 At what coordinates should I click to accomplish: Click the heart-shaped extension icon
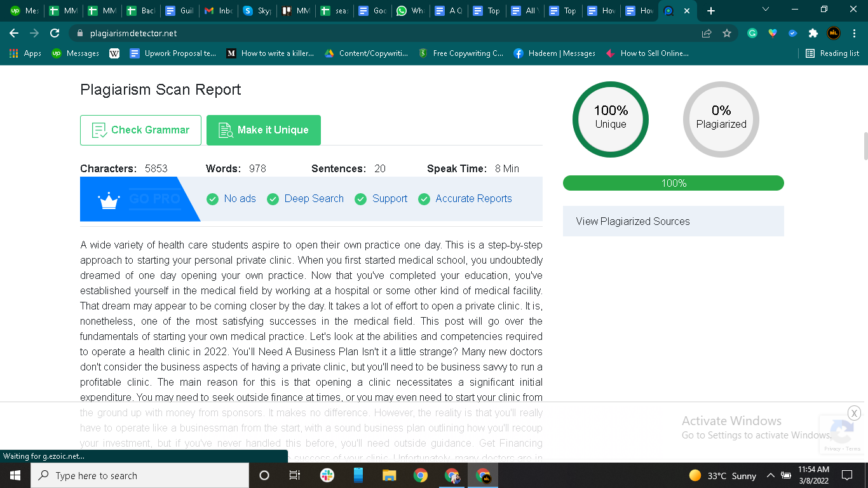pyautogui.click(x=773, y=33)
